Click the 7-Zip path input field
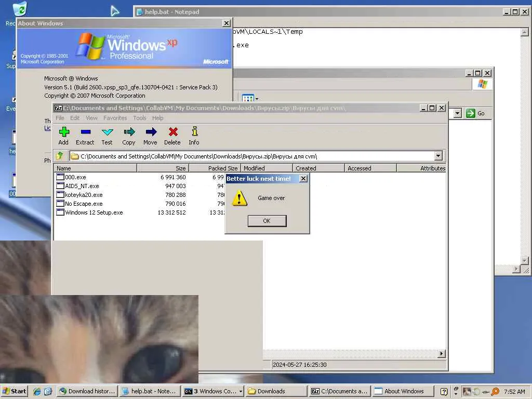This screenshot has width=532, height=399. [x=252, y=156]
